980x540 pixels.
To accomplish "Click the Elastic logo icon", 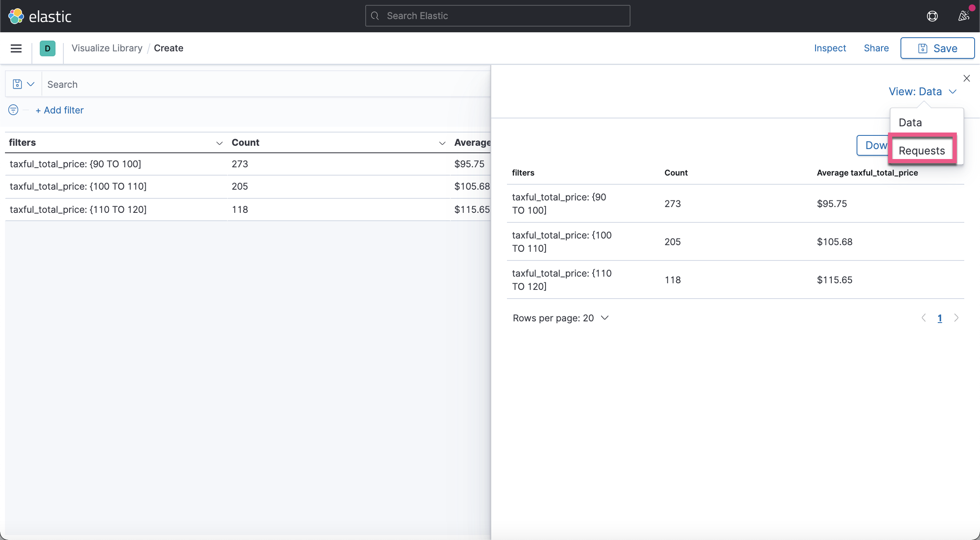I will click(x=16, y=16).
